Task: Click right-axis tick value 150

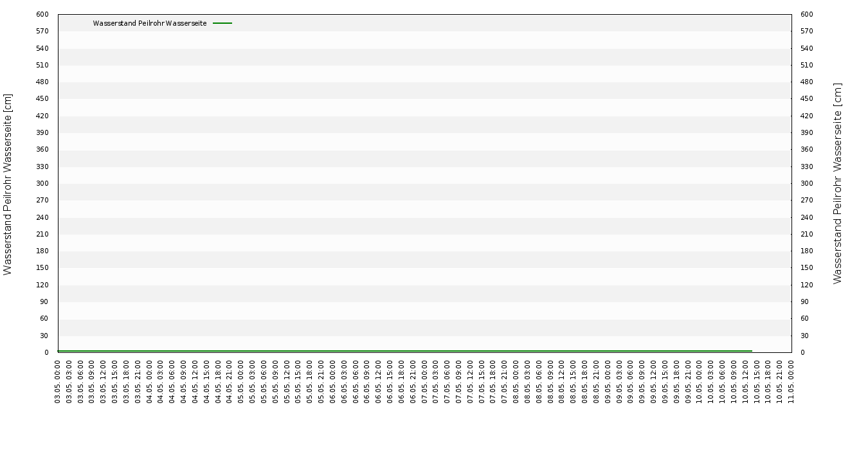Action: (x=806, y=267)
